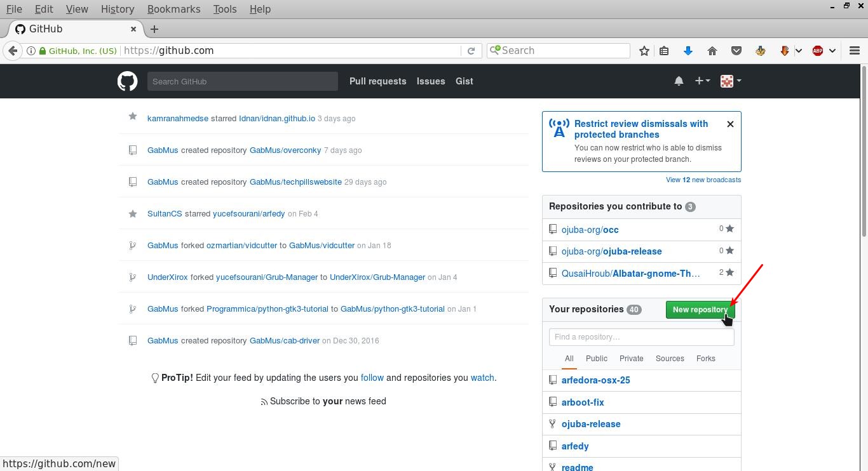Click the GitHub Octocat logo
The height and width of the screenshot is (471, 868).
click(127, 81)
